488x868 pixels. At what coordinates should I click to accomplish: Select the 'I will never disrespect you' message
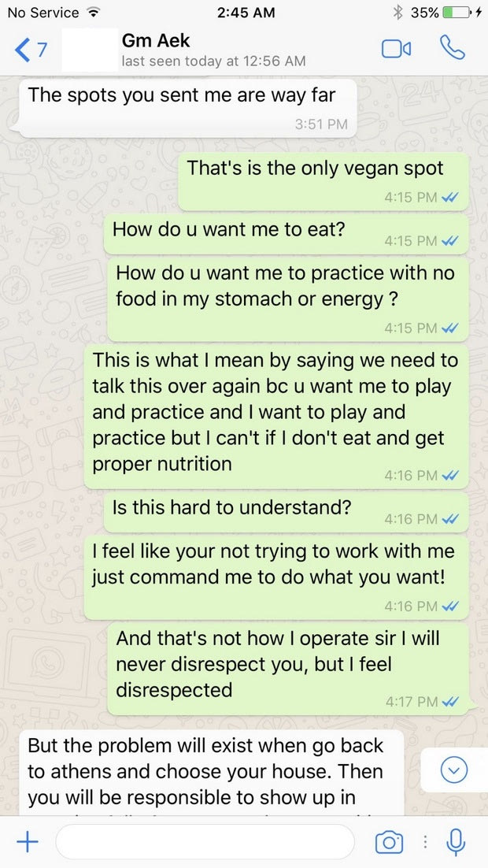pyautogui.click(x=288, y=669)
